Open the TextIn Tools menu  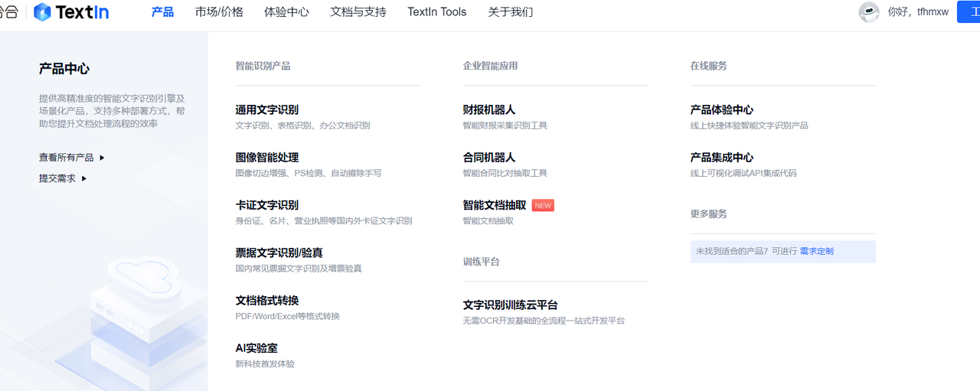(x=437, y=11)
